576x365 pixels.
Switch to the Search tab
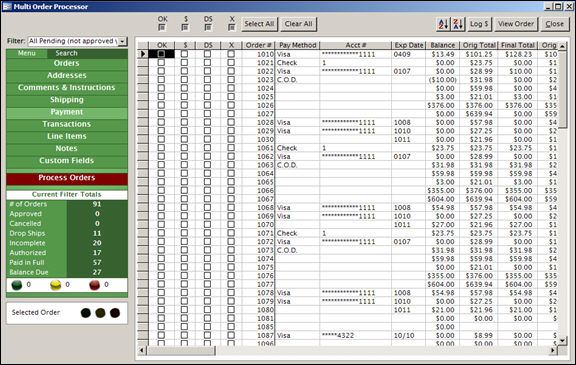pyautogui.click(x=66, y=53)
